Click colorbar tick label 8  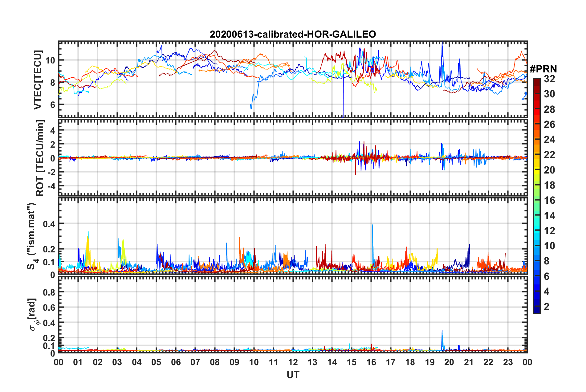[x=547, y=261]
